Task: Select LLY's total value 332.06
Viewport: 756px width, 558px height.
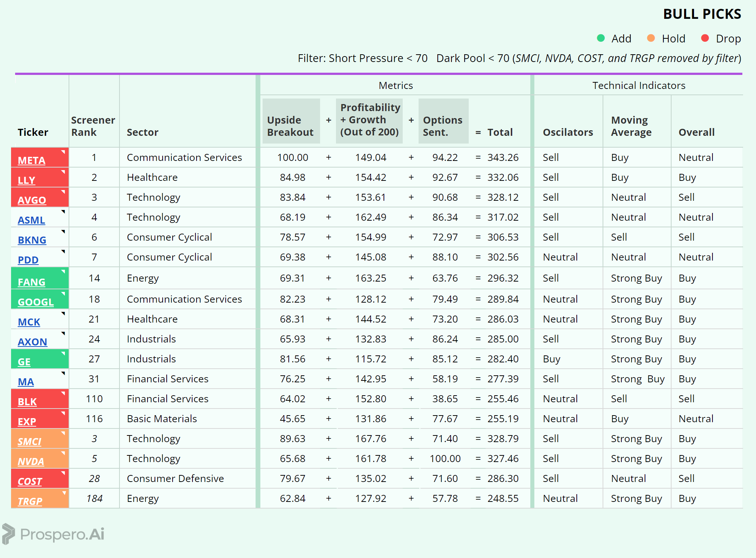Action: pos(503,178)
